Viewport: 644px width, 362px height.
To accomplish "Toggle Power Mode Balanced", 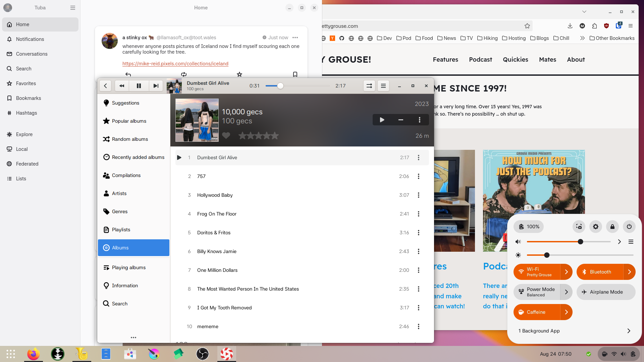I will click(537, 292).
